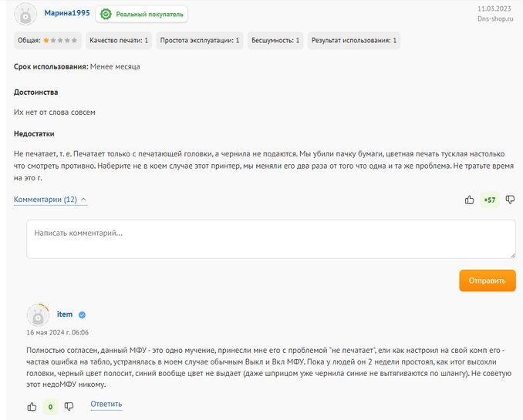523x420 pixels.
Task: Click the Ответить reply link
Action: (106, 404)
